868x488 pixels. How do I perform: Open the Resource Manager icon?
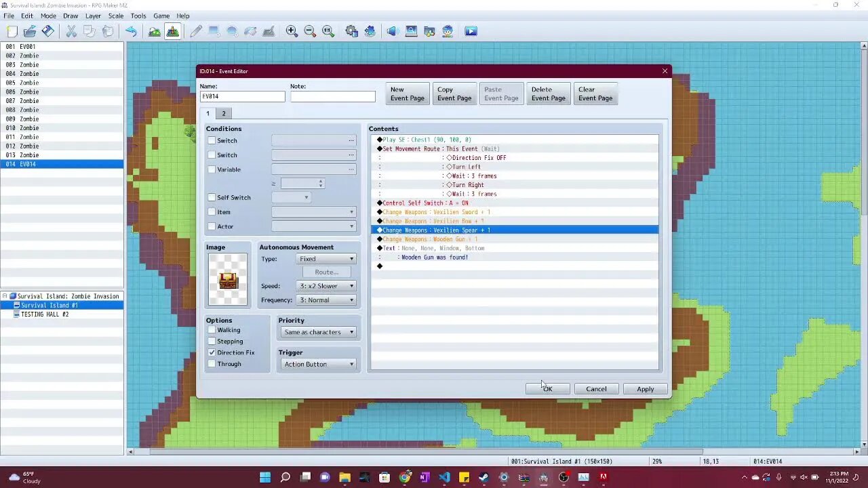pyautogui.click(x=429, y=31)
